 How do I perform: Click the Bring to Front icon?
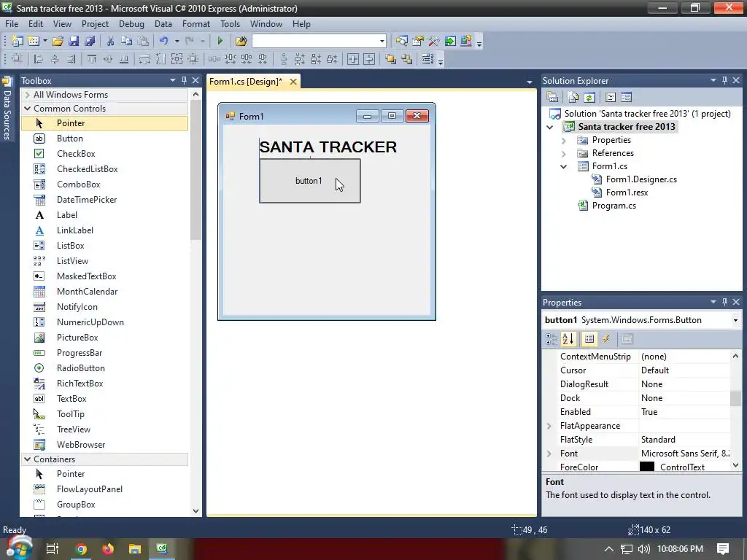coord(391,59)
